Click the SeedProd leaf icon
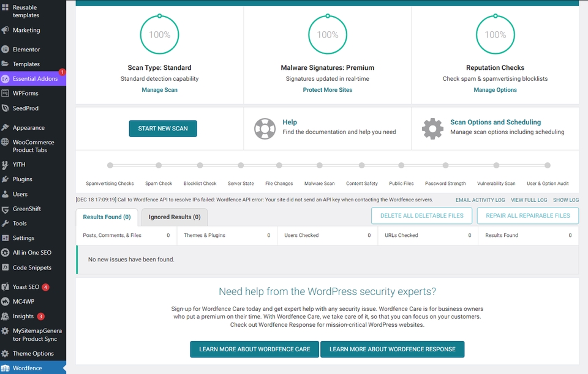 click(x=5, y=108)
